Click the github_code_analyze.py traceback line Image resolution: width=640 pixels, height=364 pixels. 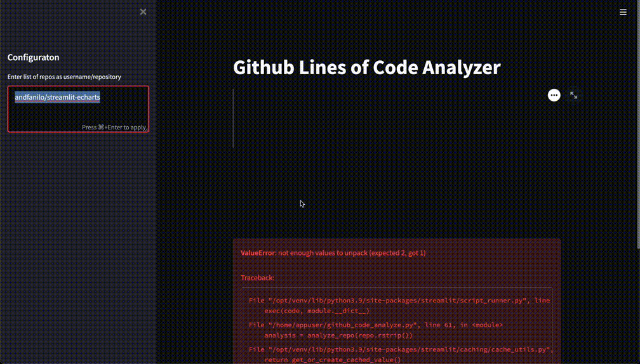coord(375,325)
